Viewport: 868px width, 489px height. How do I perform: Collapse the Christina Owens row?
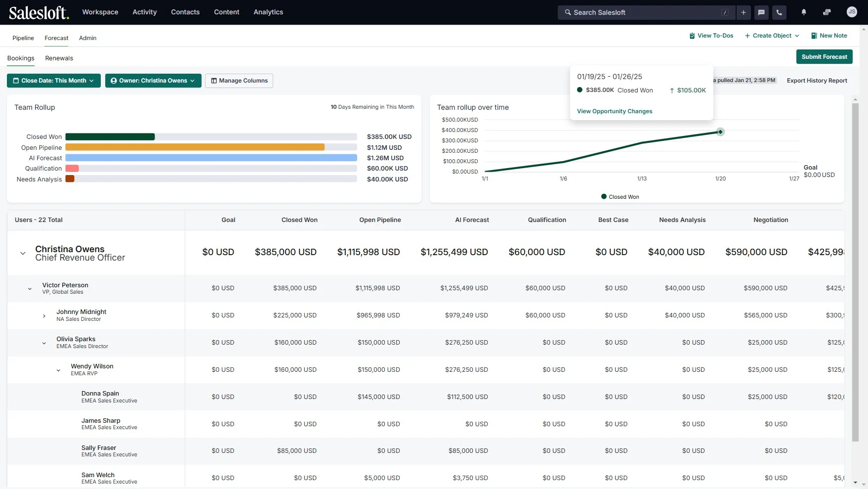point(23,253)
